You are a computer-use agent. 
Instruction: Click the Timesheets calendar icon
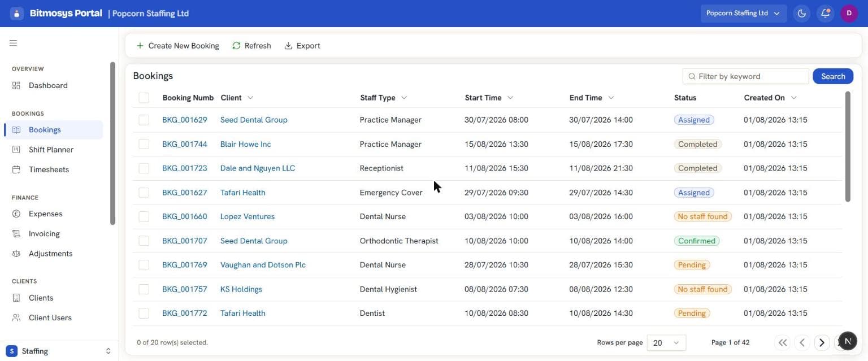tap(16, 169)
